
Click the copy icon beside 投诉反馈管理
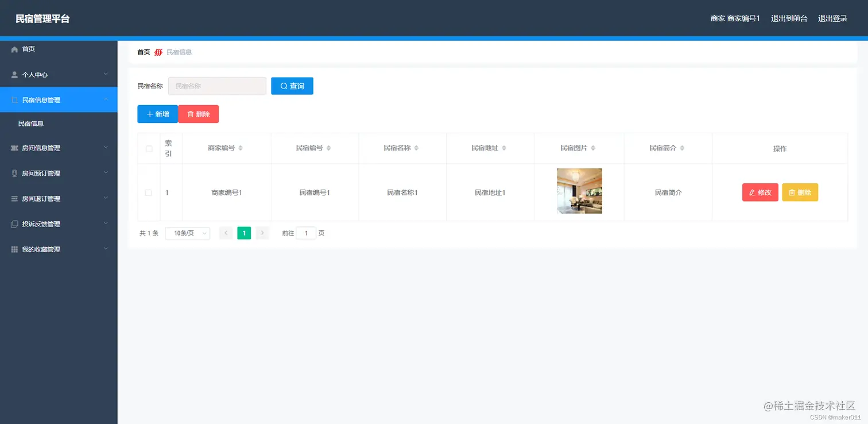pos(15,224)
